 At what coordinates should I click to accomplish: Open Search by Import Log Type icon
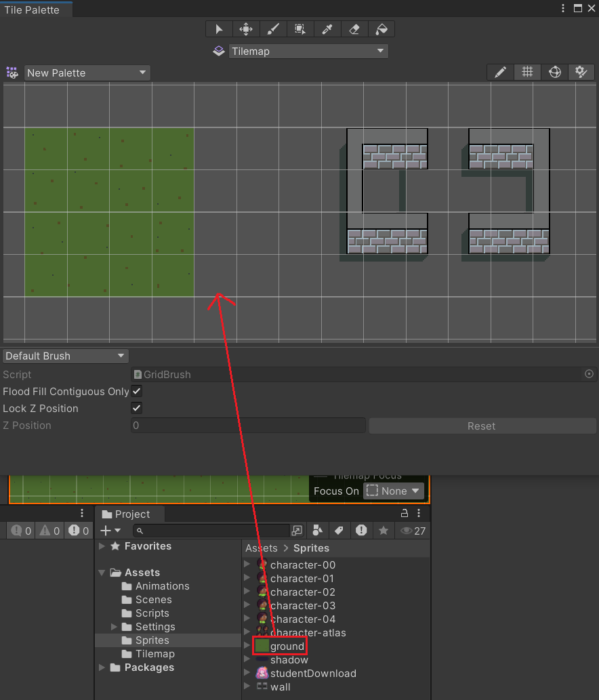pos(361,531)
